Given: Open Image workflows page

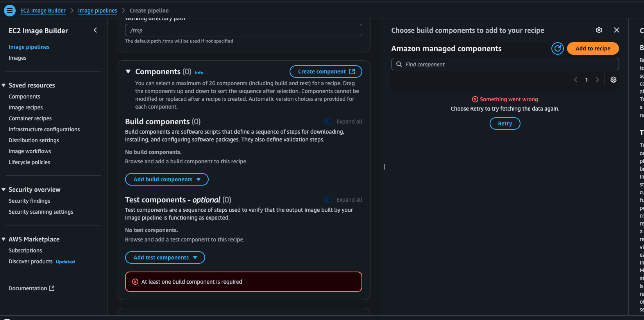Looking at the screenshot, I should (x=30, y=151).
